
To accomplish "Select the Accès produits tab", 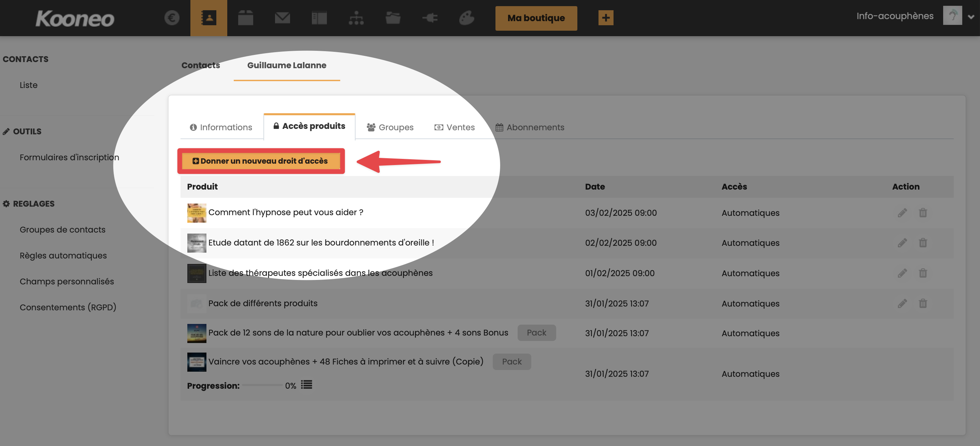I will pyautogui.click(x=309, y=126).
